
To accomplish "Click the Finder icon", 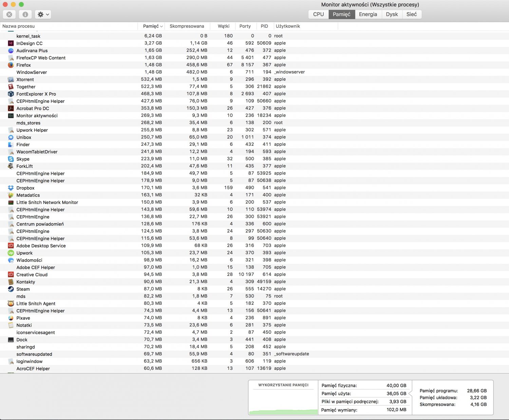I will coord(11,144).
